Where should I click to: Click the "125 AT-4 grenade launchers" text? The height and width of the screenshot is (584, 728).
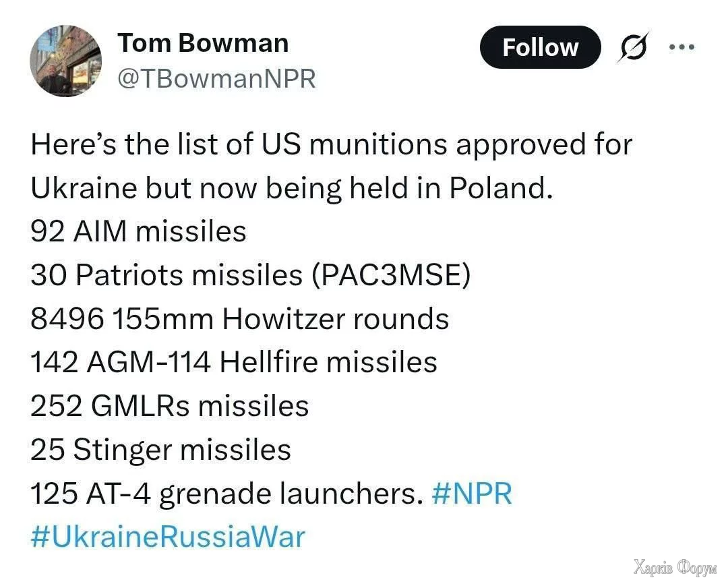[x=222, y=494]
